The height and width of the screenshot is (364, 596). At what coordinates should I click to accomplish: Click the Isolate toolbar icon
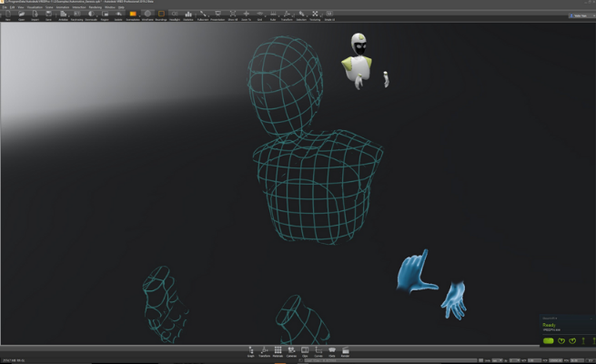pos(118,15)
